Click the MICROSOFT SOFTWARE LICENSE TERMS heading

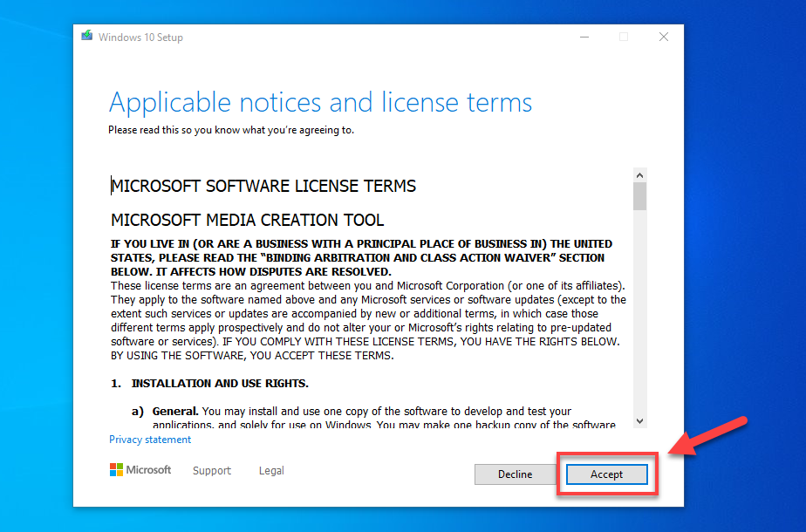(x=263, y=186)
